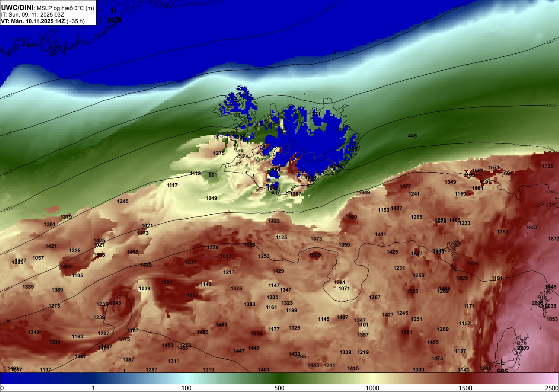Click the height value '1379'
The width and height of the screenshot is (559, 392).
click(x=66, y=217)
